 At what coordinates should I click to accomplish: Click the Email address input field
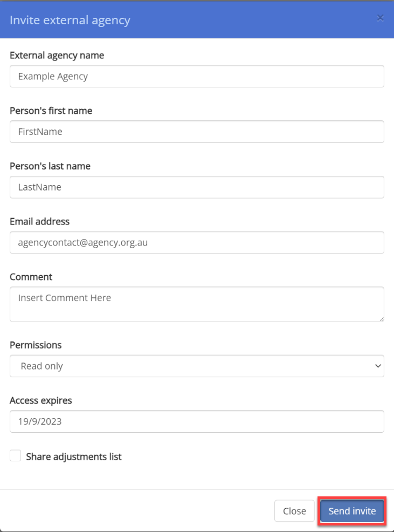coord(197,243)
